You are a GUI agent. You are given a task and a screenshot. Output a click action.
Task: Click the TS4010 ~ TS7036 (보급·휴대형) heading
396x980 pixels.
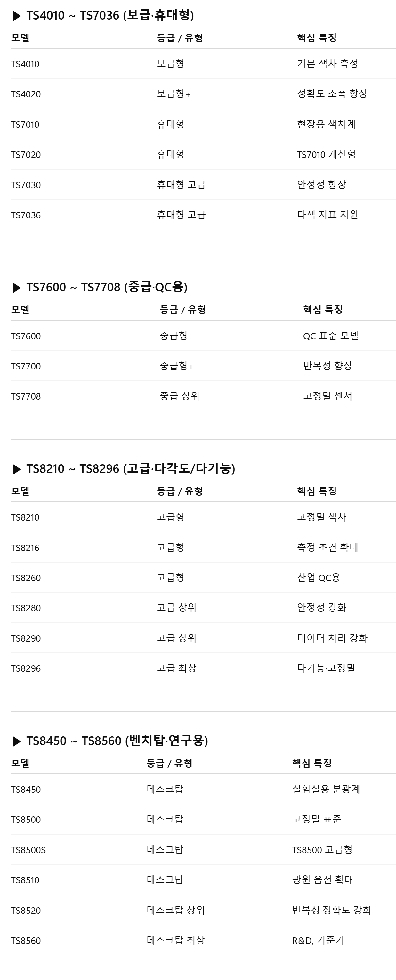(x=110, y=16)
